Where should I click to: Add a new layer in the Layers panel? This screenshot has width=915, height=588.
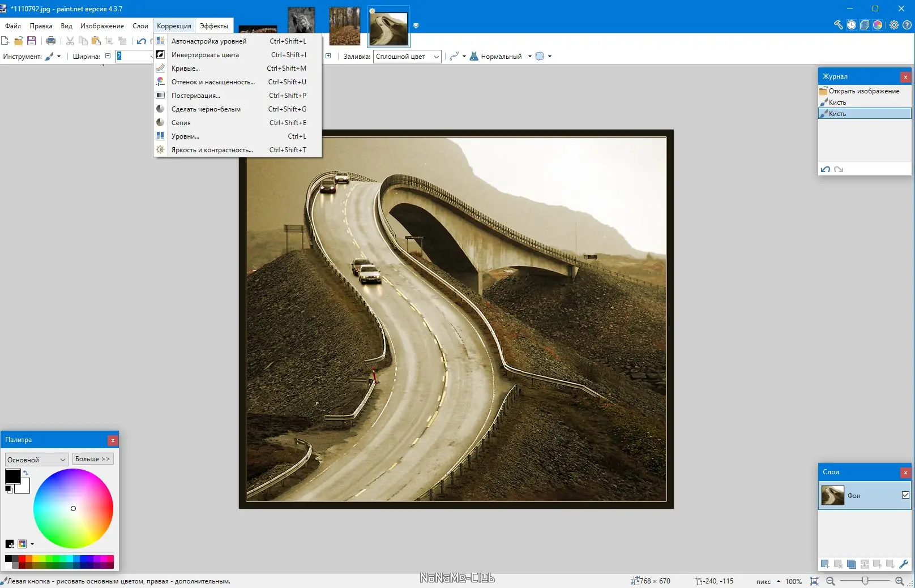click(x=825, y=564)
